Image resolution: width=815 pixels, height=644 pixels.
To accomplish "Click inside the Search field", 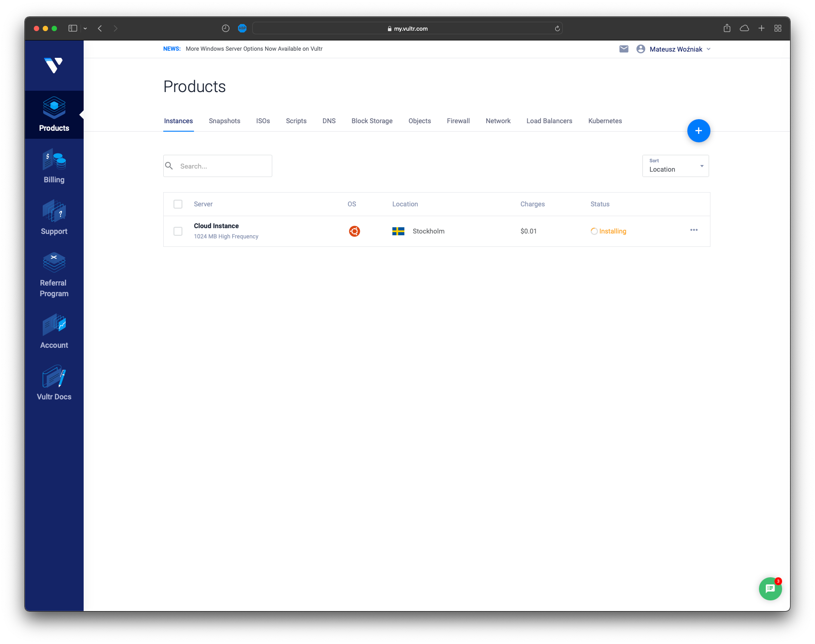I will pos(218,166).
